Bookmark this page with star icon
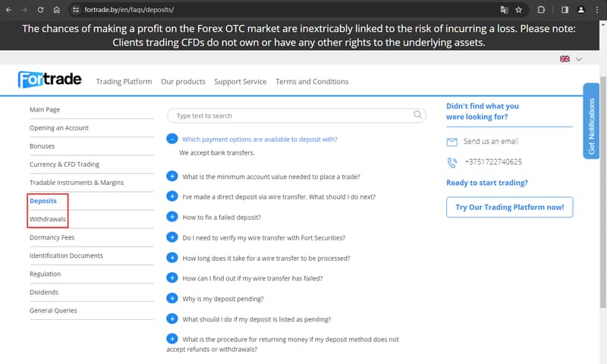Viewport: 607px width, 364px height. pos(519,10)
